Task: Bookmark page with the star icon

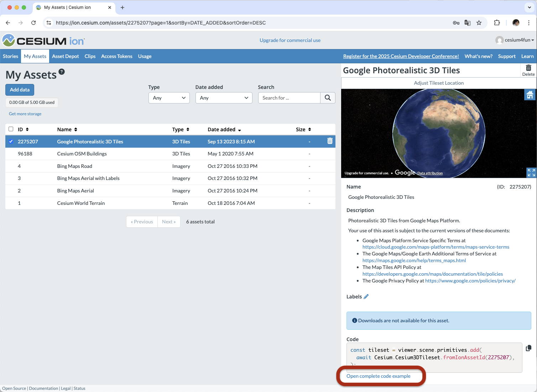Action: (479, 23)
